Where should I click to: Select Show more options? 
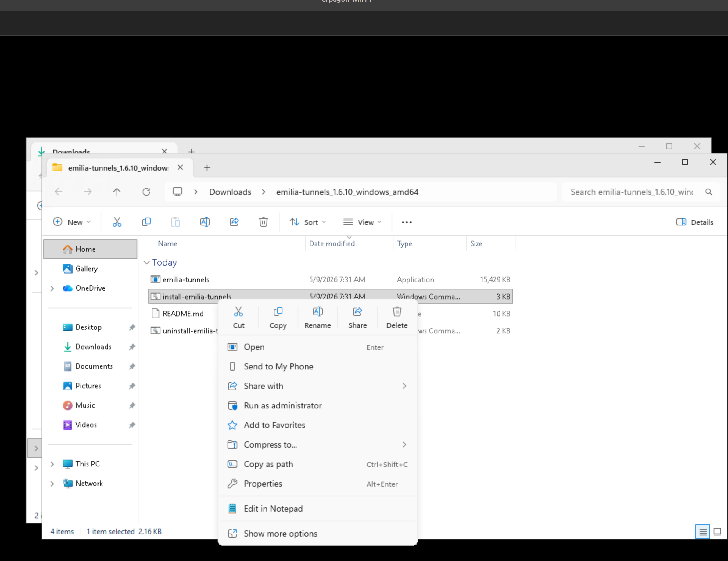pos(317,534)
